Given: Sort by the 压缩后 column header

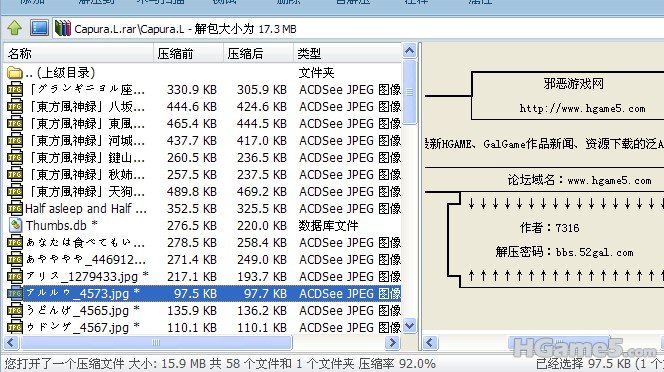Looking at the screenshot, I should pyautogui.click(x=258, y=53).
